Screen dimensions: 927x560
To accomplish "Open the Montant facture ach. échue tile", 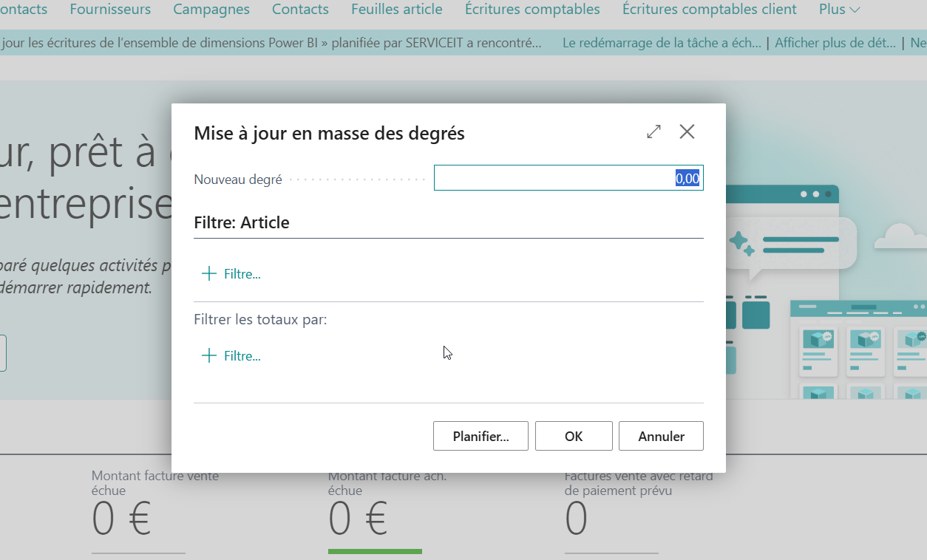I will coord(387,511).
